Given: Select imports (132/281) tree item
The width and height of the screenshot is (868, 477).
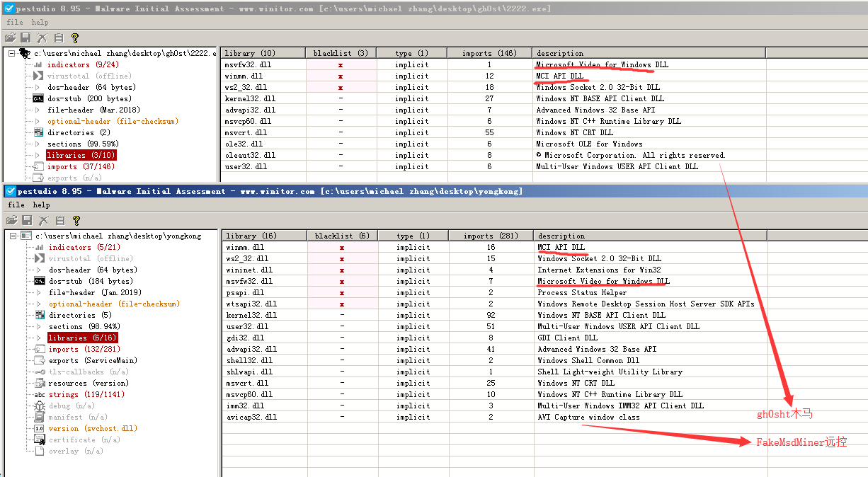Looking at the screenshot, I should click(84, 349).
